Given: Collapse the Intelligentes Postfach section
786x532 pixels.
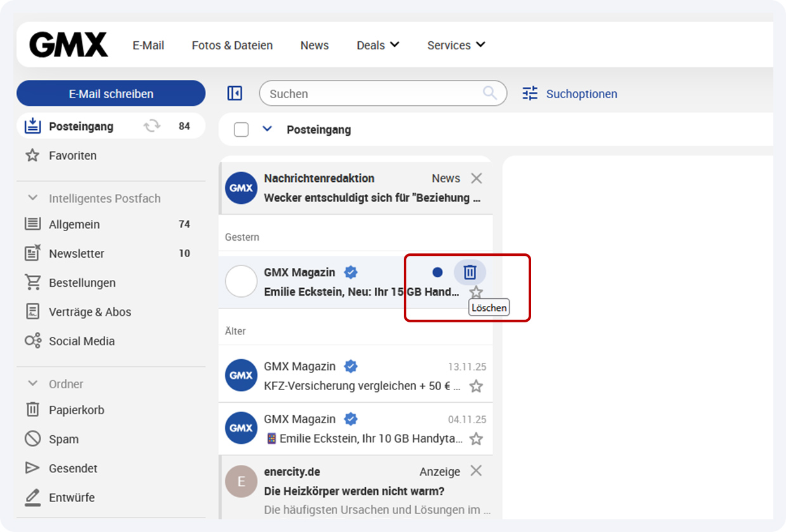Looking at the screenshot, I should point(33,198).
